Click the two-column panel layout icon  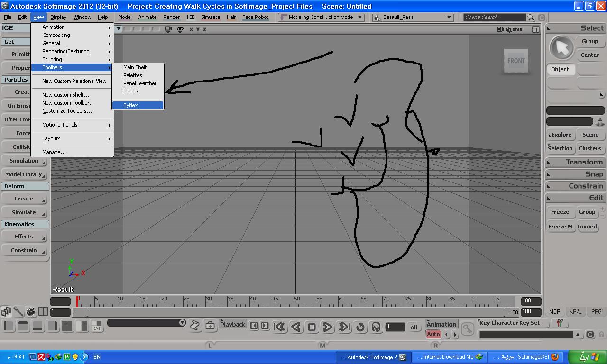[43, 311]
